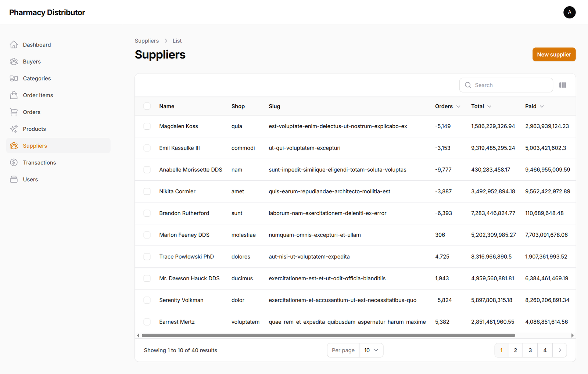Open Order Items via its bag icon
Screen dimensions: 588x374
tap(14, 95)
